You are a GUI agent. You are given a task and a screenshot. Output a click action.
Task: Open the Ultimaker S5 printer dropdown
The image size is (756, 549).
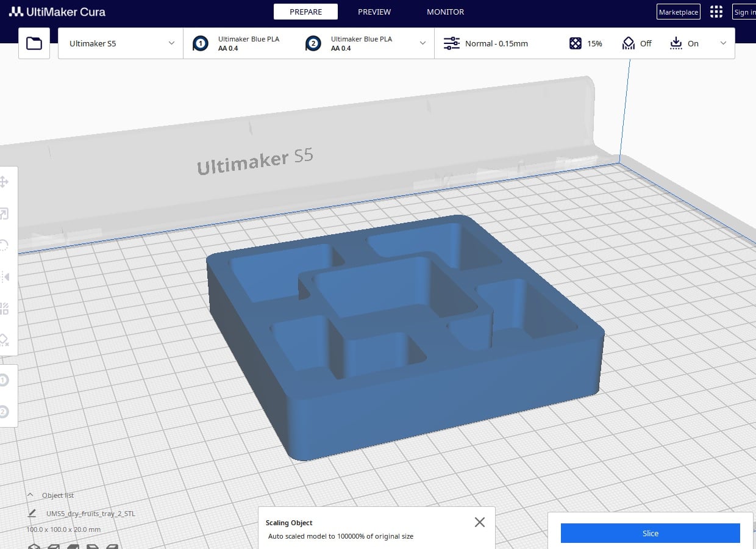tap(121, 43)
